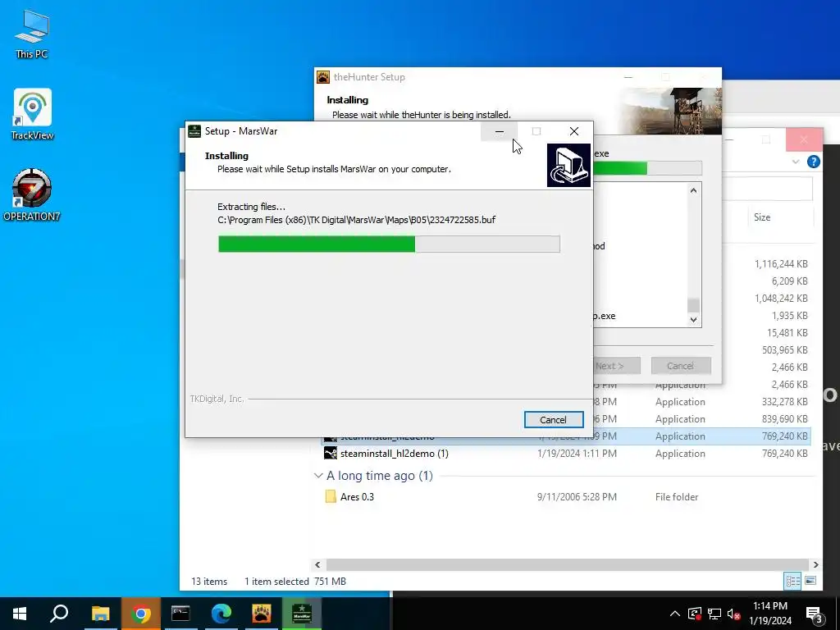Viewport: 840px width, 630px height.
Task: Open the notification center icon
Action: [814, 614]
